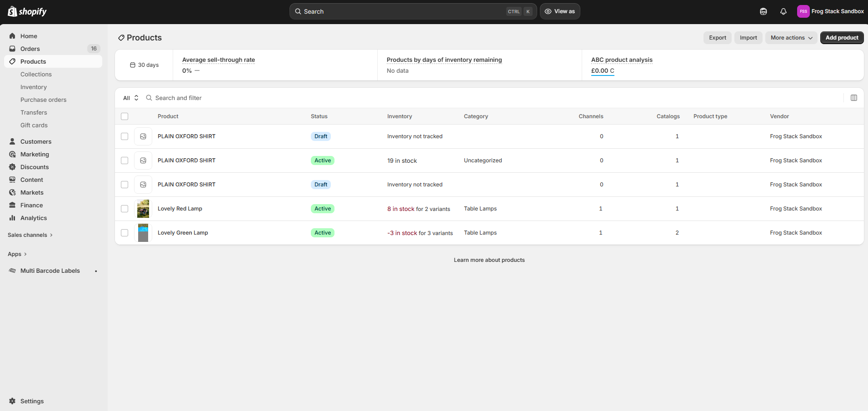Click the Home icon in sidebar
This screenshot has width=868, height=411.
point(12,36)
